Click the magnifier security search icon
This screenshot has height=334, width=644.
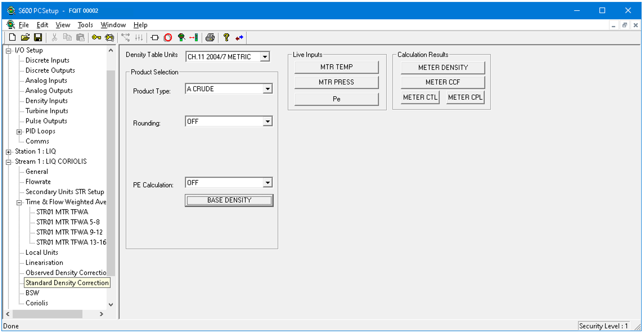[x=110, y=38]
